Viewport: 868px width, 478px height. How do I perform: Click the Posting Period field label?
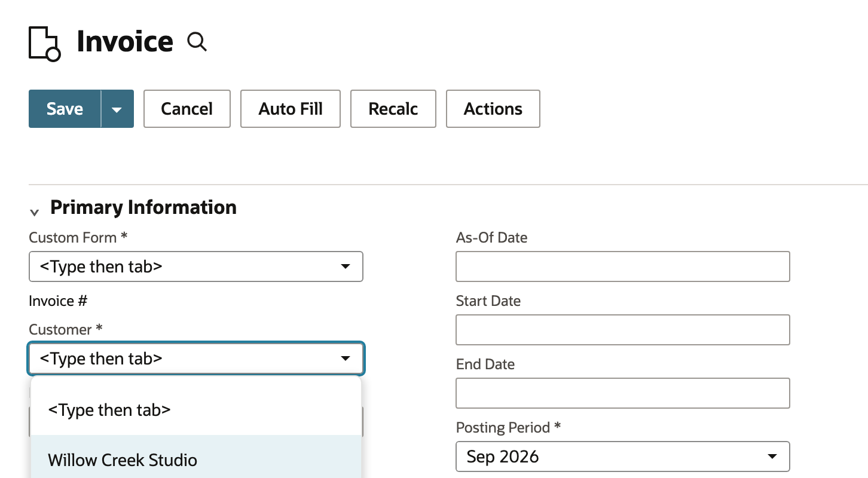click(x=509, y=427)
